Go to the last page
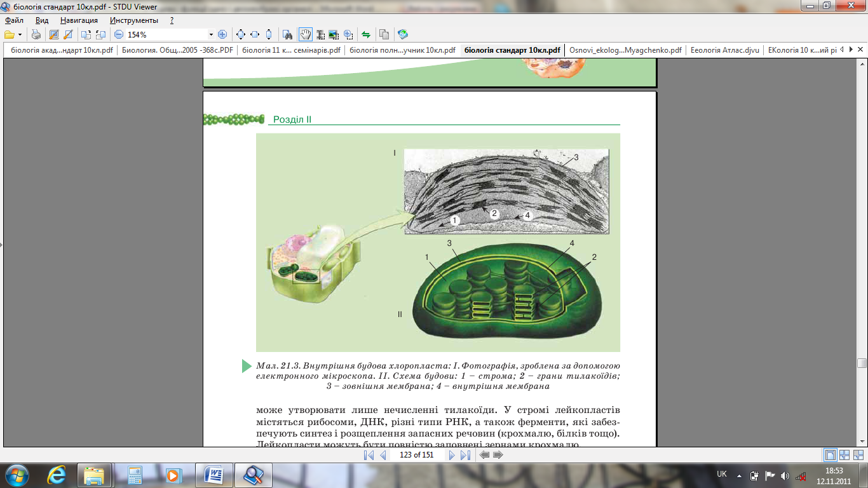 click(x=465, y=455)
